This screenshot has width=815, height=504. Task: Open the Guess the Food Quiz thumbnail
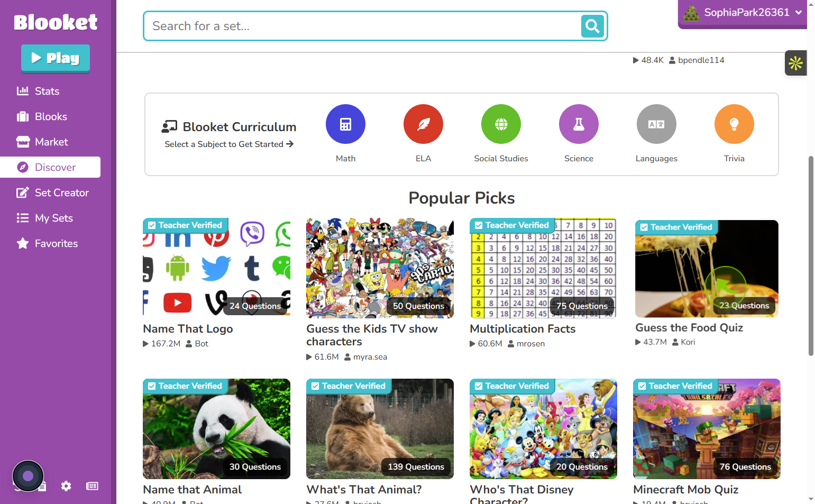coord(707,269)
